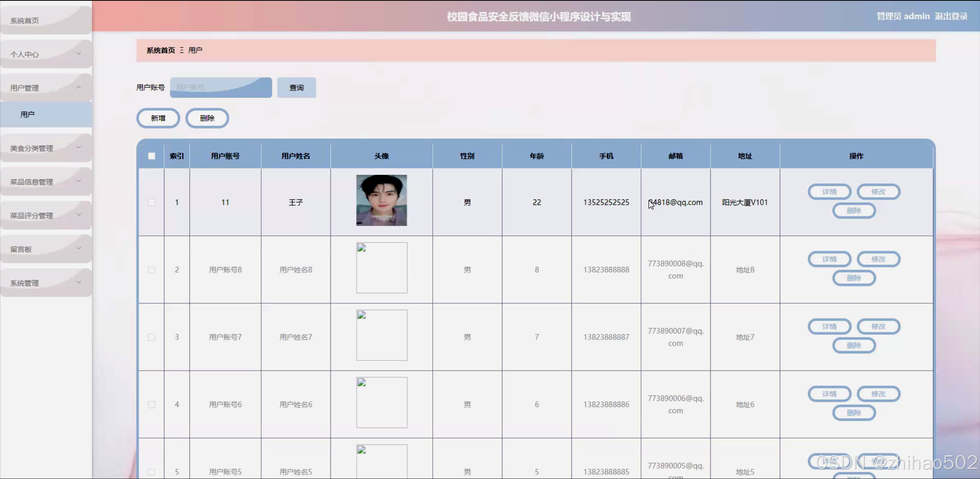Switch to 用户 in the breadcrumb

point(195,50)
